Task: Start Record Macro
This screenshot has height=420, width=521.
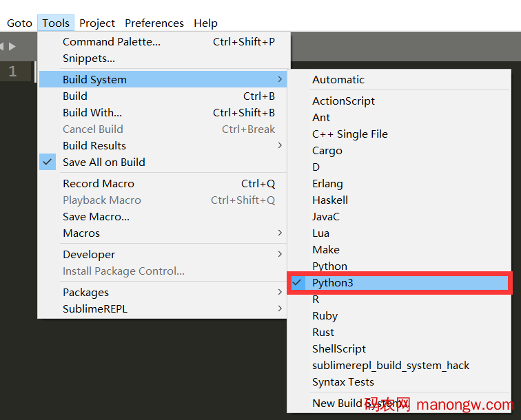Action: pos(99,184)
